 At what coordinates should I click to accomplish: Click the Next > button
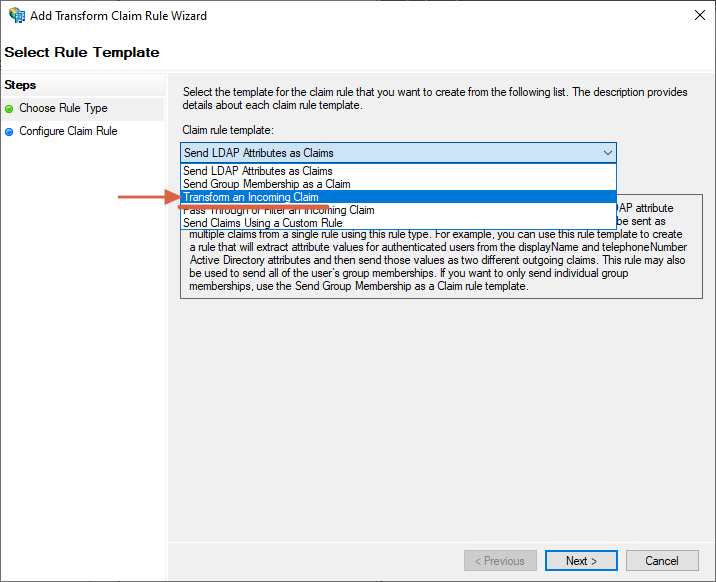click(581, 561)
